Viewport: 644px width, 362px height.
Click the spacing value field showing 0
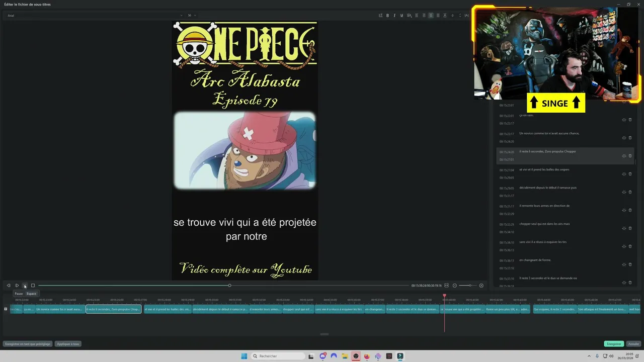tap(452, 16)
